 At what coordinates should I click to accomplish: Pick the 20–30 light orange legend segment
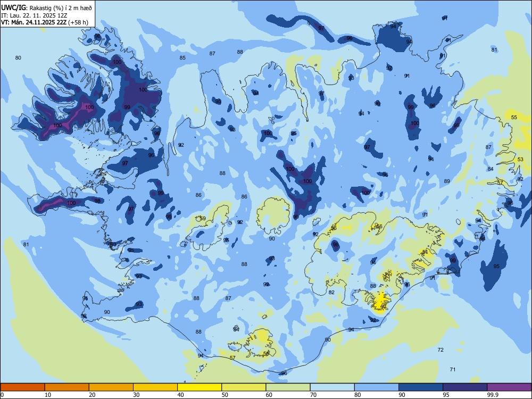[x=111, y=387]
